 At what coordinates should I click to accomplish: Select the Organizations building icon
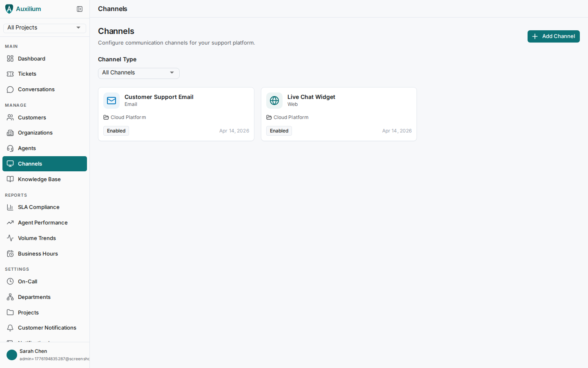pyautogui.click(x=10, y=132)
